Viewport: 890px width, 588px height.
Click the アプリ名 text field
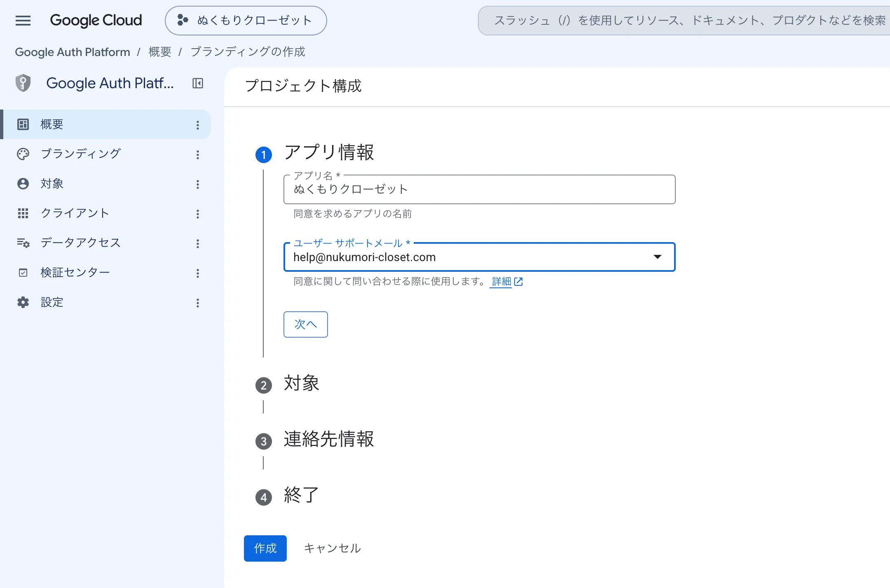[x=480, y=189]
